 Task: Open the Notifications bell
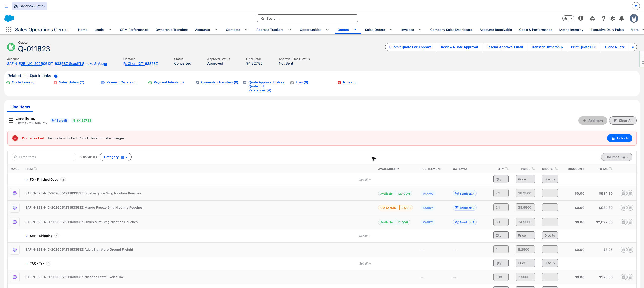[622, 18]
